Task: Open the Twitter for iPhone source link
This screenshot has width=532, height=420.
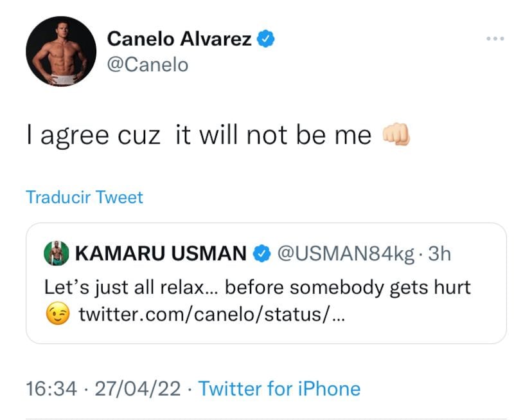Action: (279, 388)
